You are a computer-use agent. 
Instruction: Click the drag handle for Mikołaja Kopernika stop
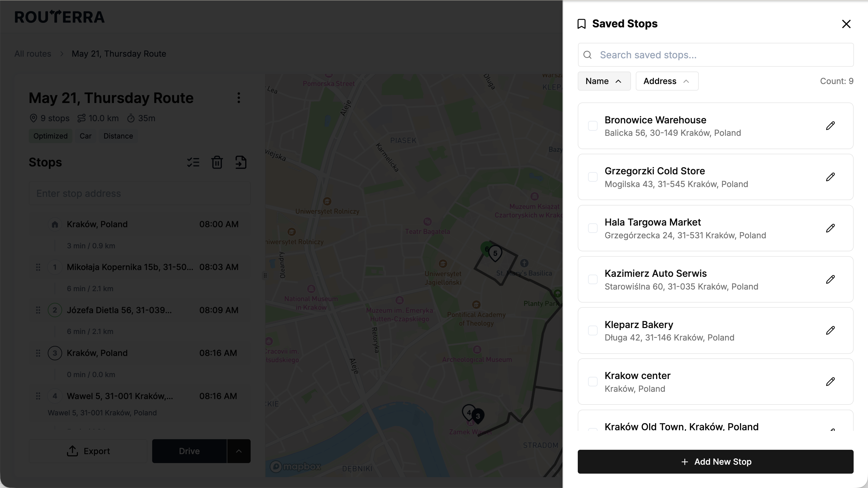click(38, 267)
